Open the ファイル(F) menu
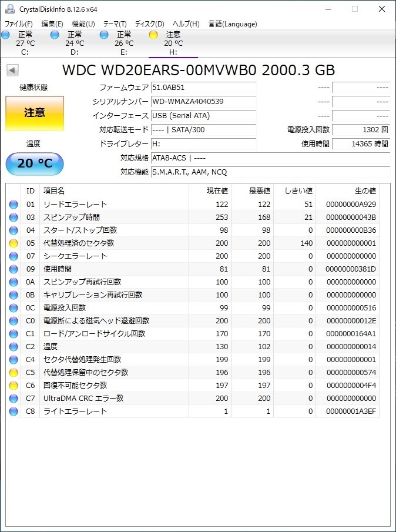Screen dimensions: 396x532 coord(19,24)
